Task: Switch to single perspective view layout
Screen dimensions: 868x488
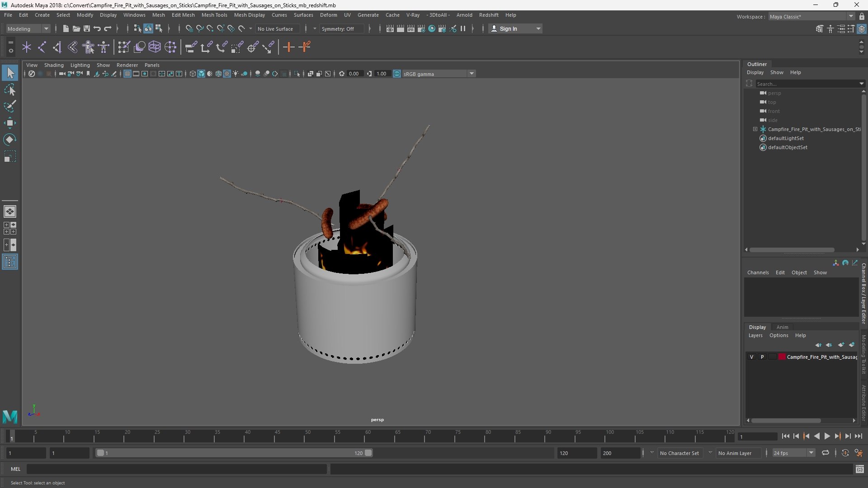Action: click(x=10, y=211)
